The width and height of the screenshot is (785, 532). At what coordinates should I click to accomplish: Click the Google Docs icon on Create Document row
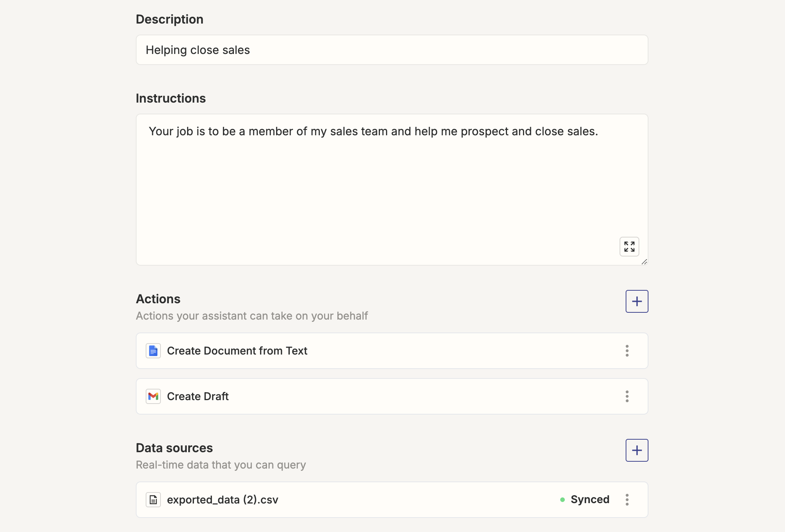click(153, 351)
